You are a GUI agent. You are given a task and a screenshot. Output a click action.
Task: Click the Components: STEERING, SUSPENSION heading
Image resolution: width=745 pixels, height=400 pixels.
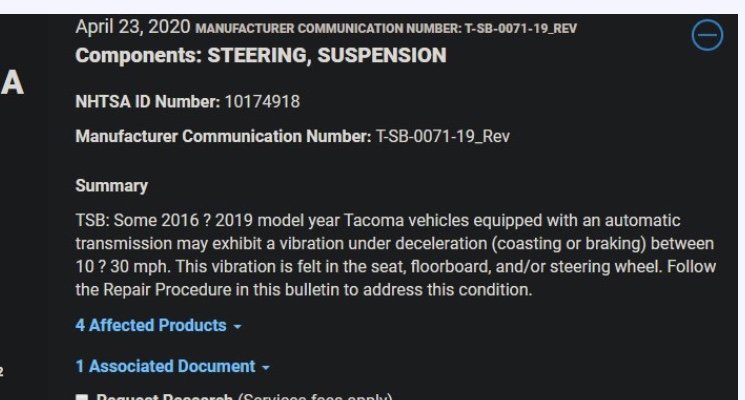(261, 56)
